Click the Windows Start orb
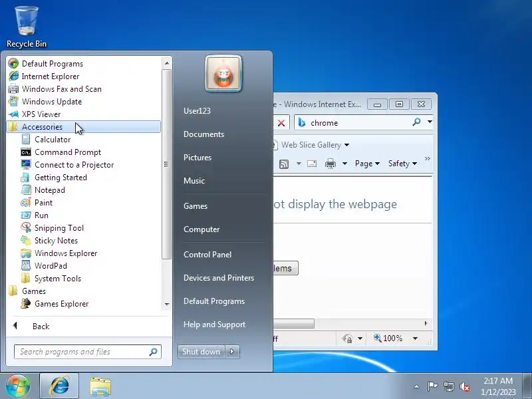Image resolution: width=532 pixels, height=399 pixels. [18, 386]
